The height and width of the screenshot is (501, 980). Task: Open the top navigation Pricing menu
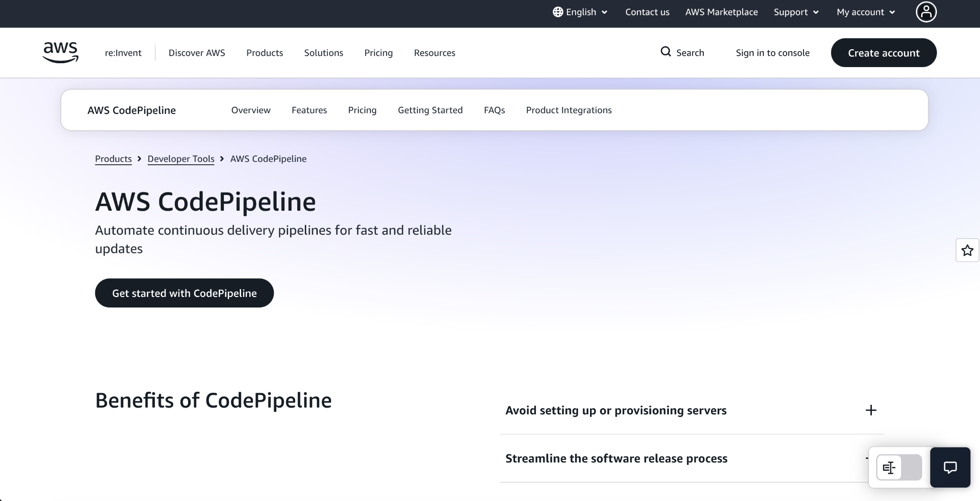[x=379, y=53]
